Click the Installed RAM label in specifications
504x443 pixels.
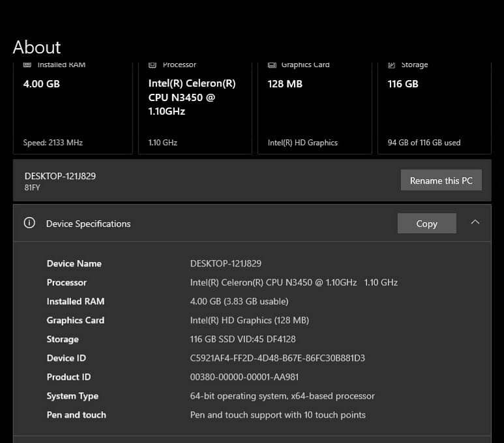pos(76,302)
